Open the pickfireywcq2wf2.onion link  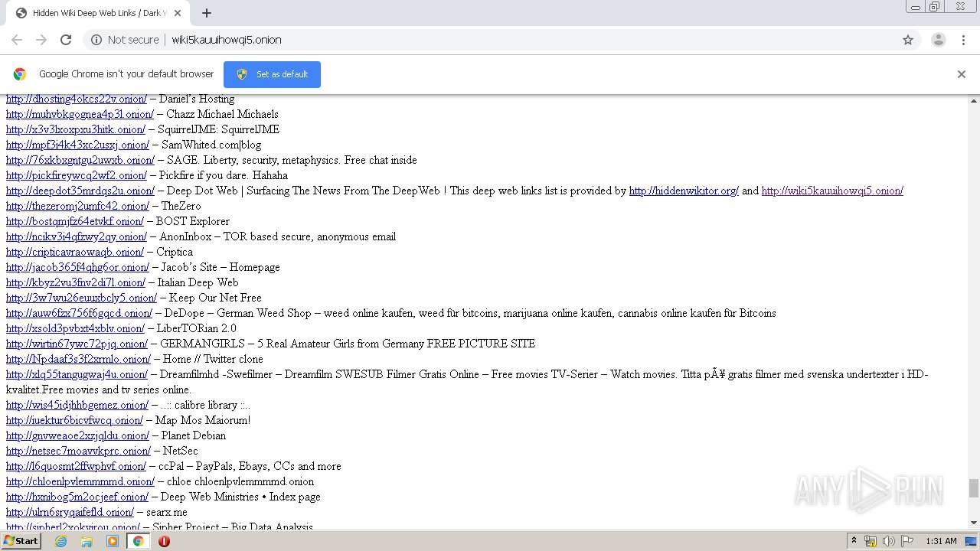(77, 175)
